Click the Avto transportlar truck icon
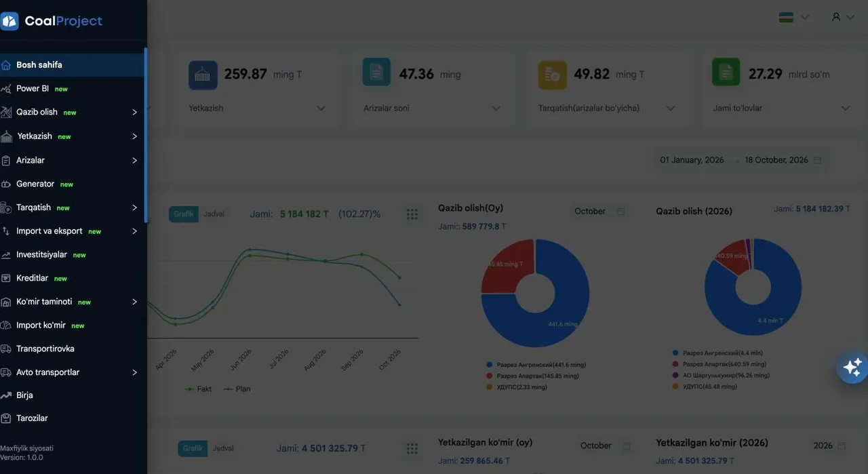Viewport: 868px width, 474px height. [6, 372]
